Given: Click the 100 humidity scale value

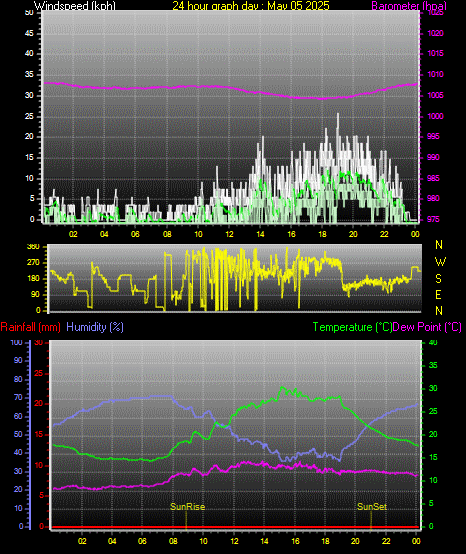Looking at the screenshot, I should [17, 342].
